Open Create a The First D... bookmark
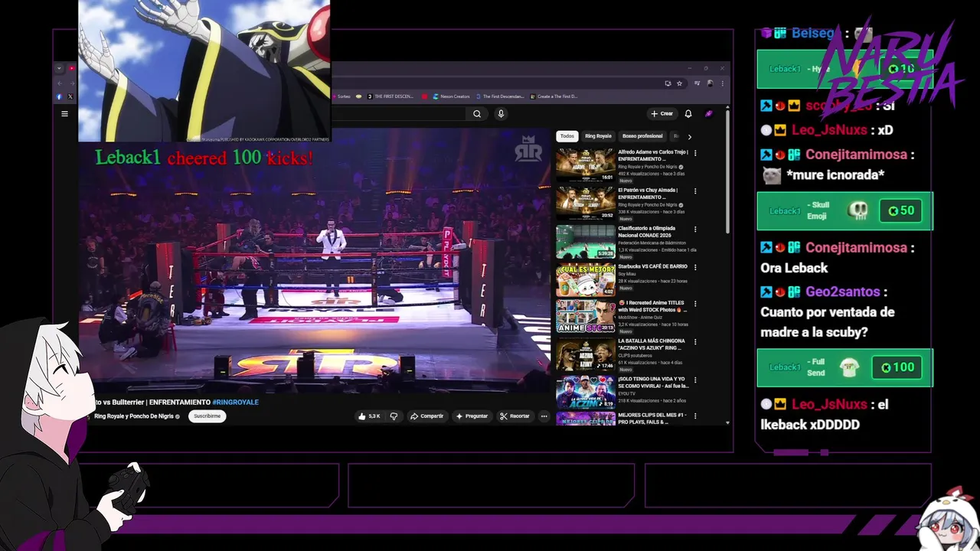The image size is (980, 551). [554, 96]
